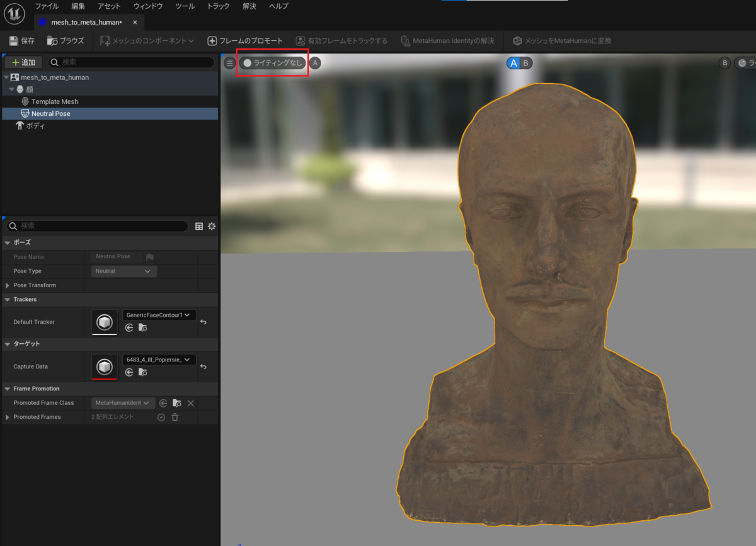The width and height of the screenshot is (756, 546).
Task: Open the Pose Type Neutral dropdown
Action: (x=124, y=271)
